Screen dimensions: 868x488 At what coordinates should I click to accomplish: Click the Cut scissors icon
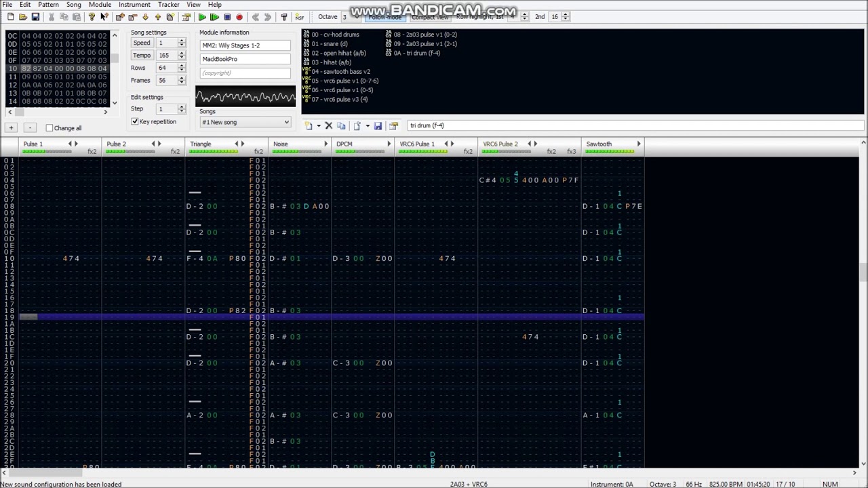coord(51,17)
